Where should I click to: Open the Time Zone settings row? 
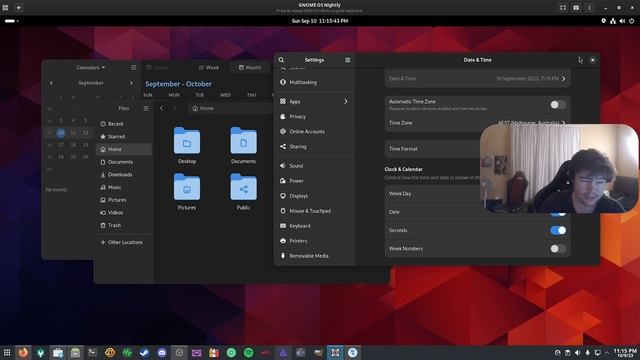pos(478,123)
